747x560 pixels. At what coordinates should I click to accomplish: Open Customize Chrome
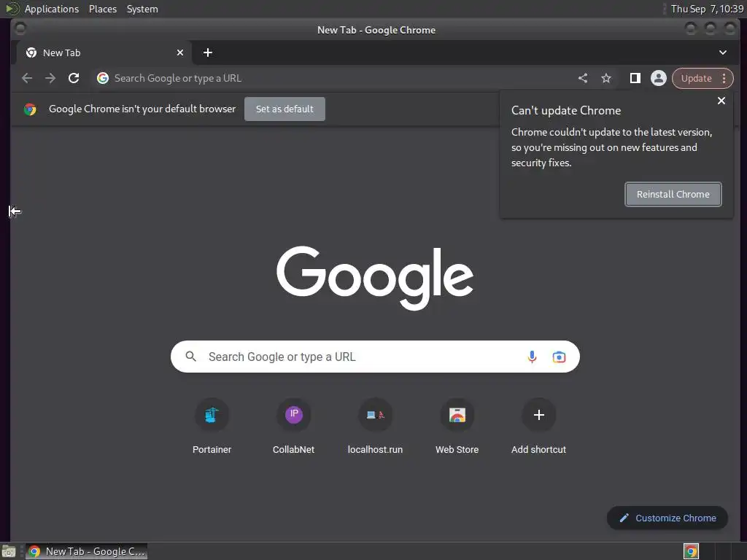tap(667, 518)
